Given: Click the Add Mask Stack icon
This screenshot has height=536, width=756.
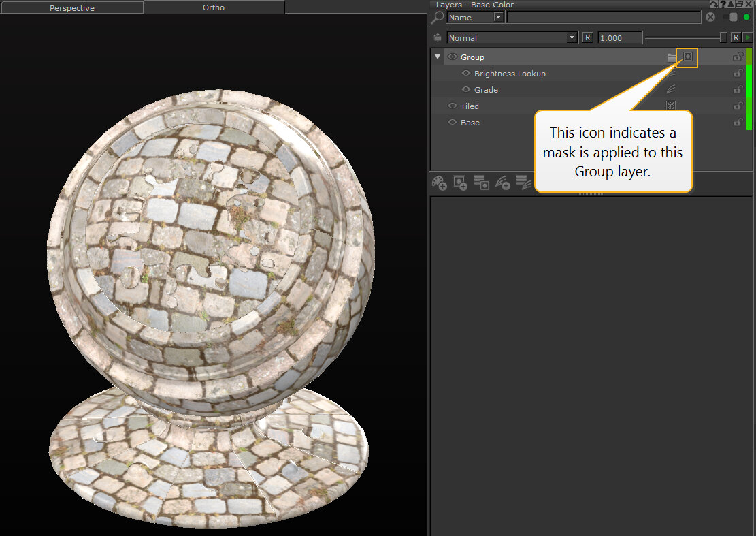Looking at the screenshot, I should (x=482, y=183).
